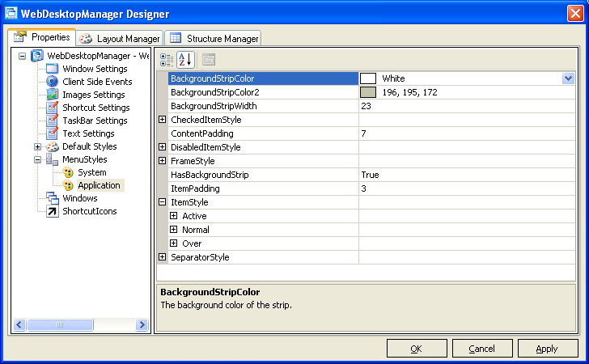Expand the Default Styles tree node
The image size is (589, 364).
tap(37, 146)
